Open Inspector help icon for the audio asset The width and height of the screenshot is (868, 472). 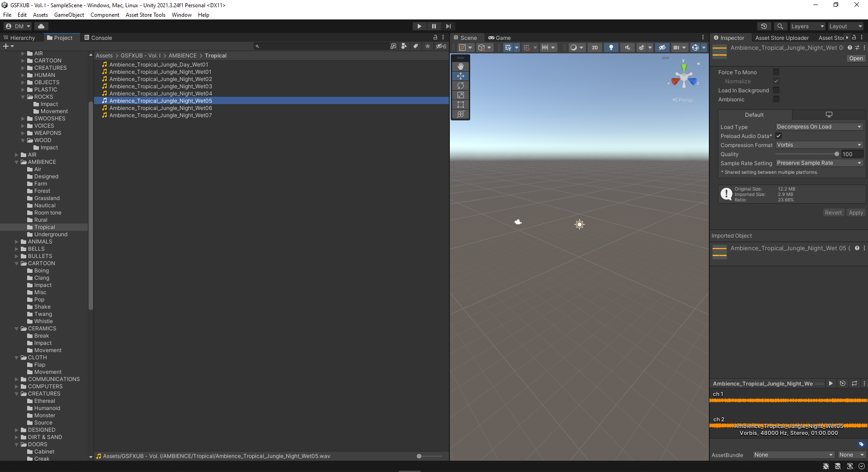[x=850, y=48]
